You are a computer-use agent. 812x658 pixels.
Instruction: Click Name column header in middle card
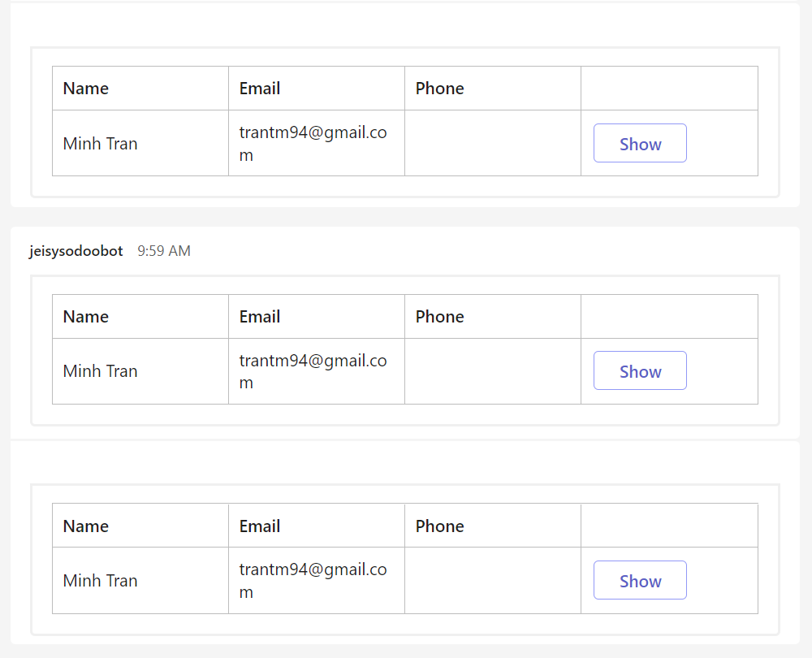pos(86,317)
